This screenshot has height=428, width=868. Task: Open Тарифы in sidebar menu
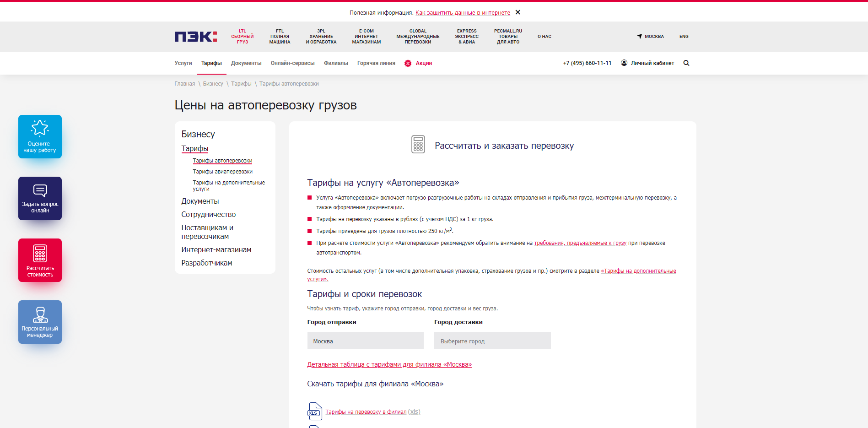(x=194, y=149)
